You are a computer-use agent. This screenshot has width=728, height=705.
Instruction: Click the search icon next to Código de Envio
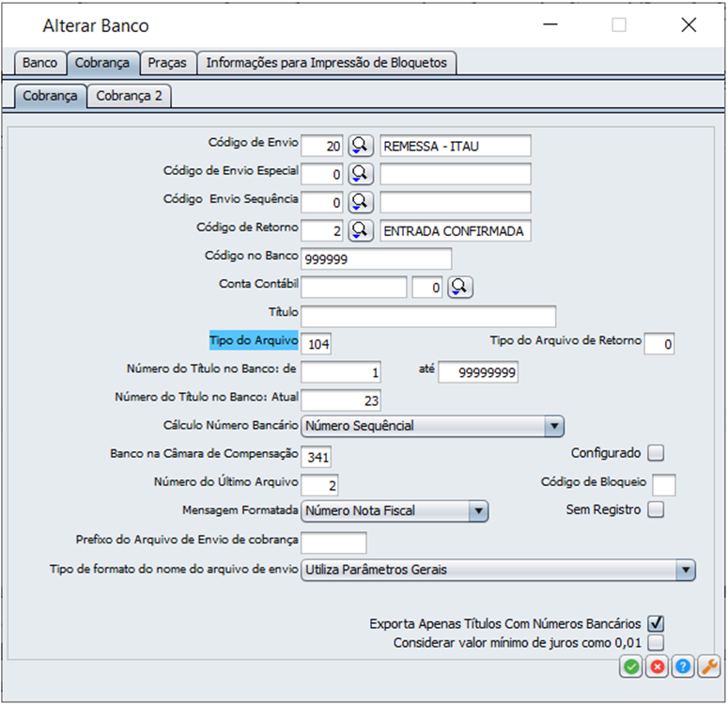click(361, 146)
